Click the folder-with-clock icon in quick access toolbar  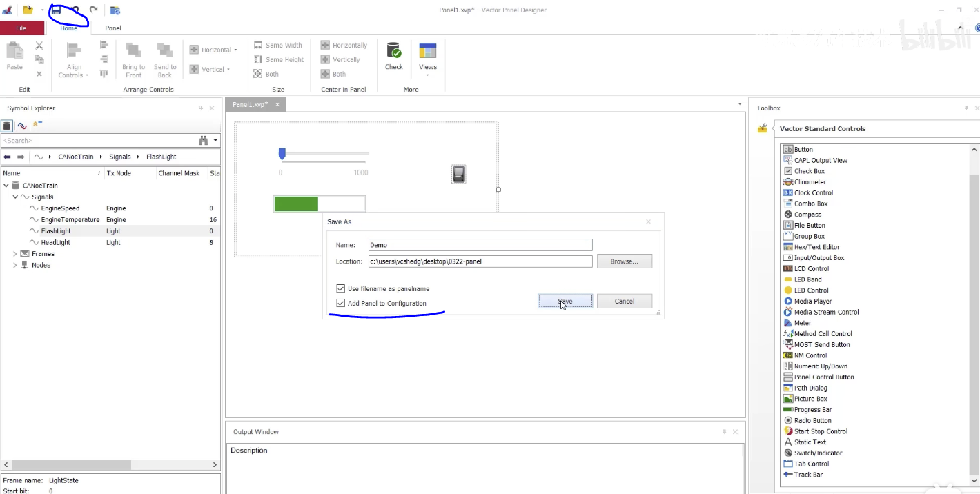coord(115,10)
